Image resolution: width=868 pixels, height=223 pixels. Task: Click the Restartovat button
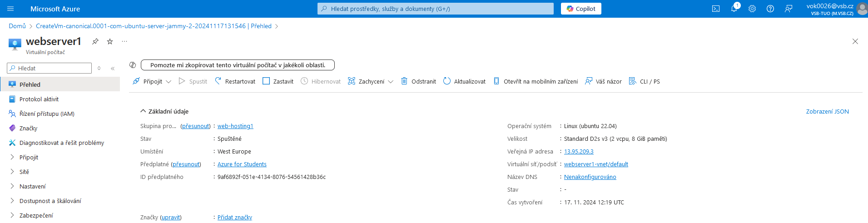coord(235,81)
